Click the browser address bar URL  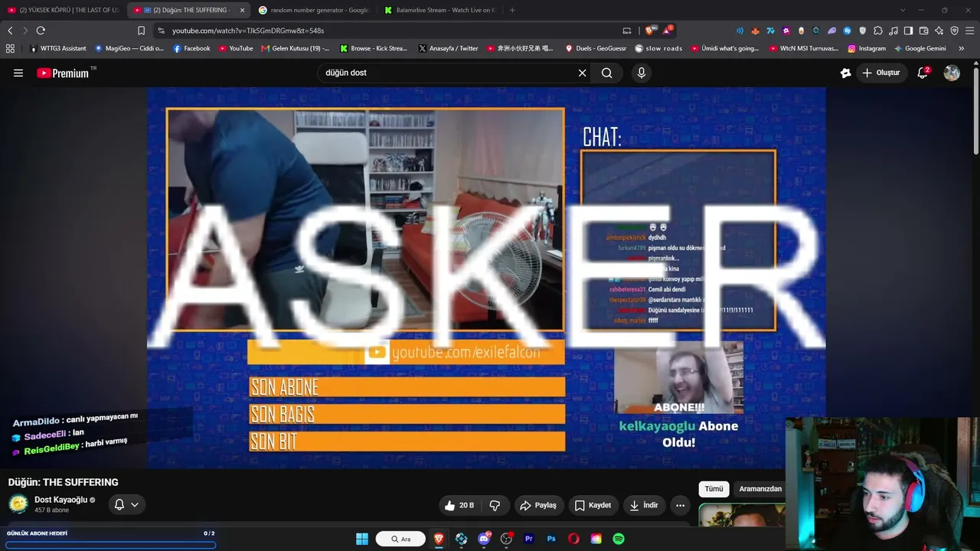click(x=248, y=31)
